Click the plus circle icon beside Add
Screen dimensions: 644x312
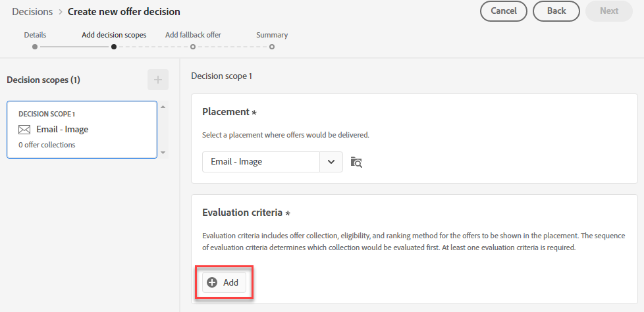tap(212, 282)
